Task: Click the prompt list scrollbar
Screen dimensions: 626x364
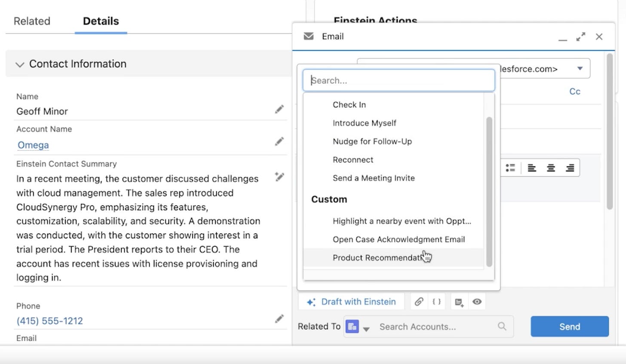Action: coord(489,192)
